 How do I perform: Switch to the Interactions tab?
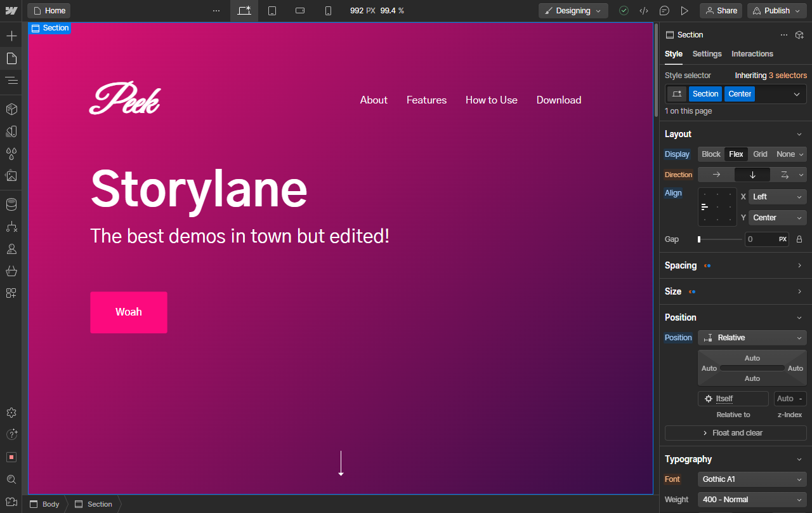(752, 54)
